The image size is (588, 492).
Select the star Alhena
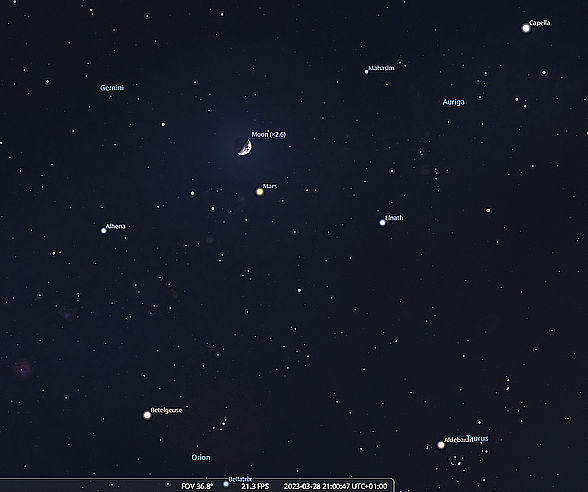click(x=104, y=231)
